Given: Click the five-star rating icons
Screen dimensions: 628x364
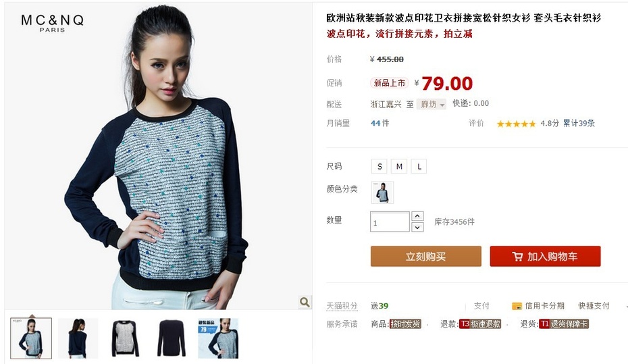Looking at the screenshot, I should [516, 124].
